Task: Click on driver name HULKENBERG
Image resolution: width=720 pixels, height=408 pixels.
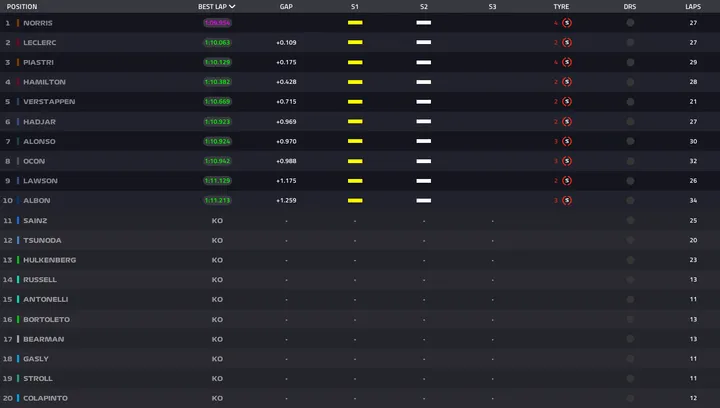Action: (x=49, y=260)
